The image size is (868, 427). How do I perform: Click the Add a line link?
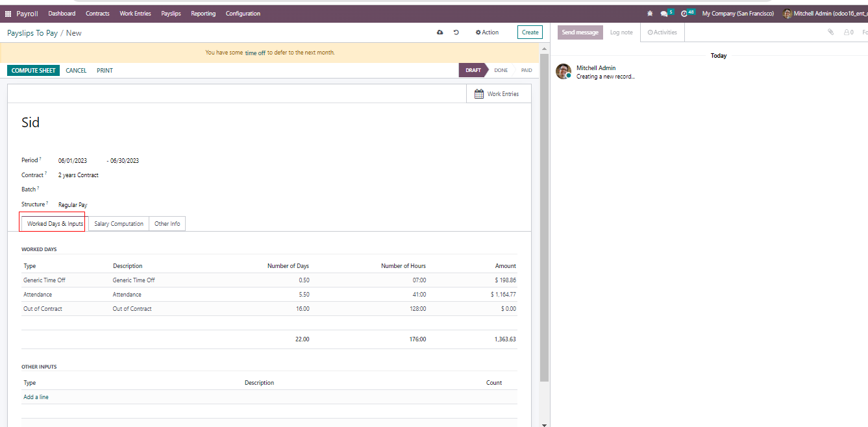36,397
